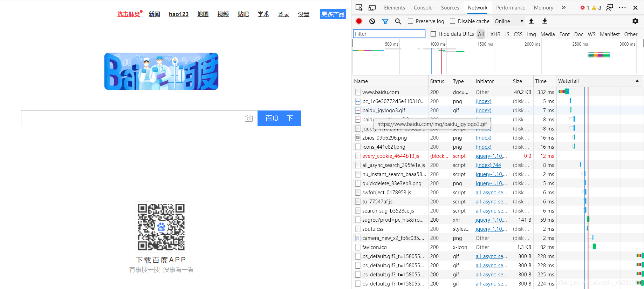This screenshot has width=644, height=289.
Task: Click the Baidu app QR code
Action: [161, 227]
